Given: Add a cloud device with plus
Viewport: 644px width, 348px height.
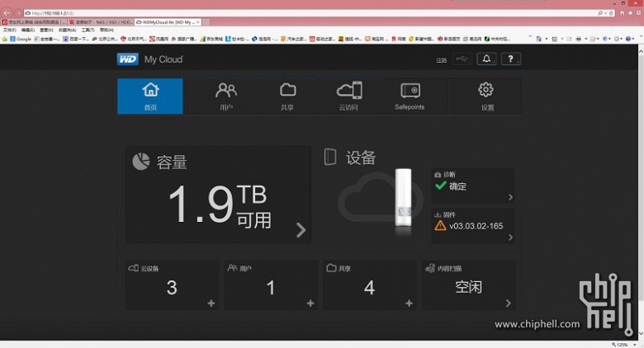Looking at the screenshot, I should click(x=211, y=303).
